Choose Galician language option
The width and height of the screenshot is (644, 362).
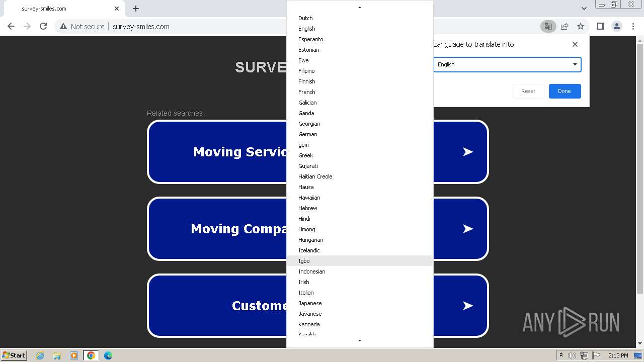(360, 103)
